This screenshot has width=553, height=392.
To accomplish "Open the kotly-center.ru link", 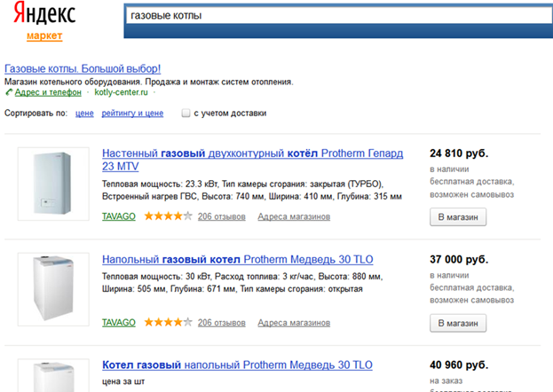I will [x=122, y=92].
